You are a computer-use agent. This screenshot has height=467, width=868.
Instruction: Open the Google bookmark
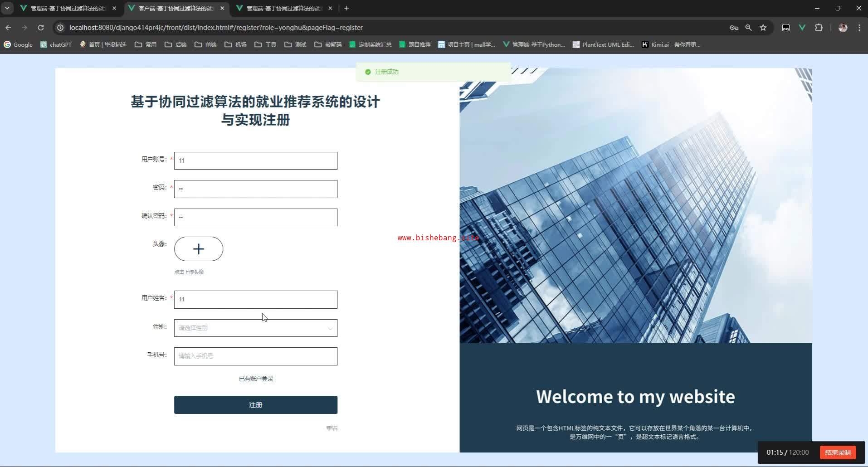[x=18, y=44]
